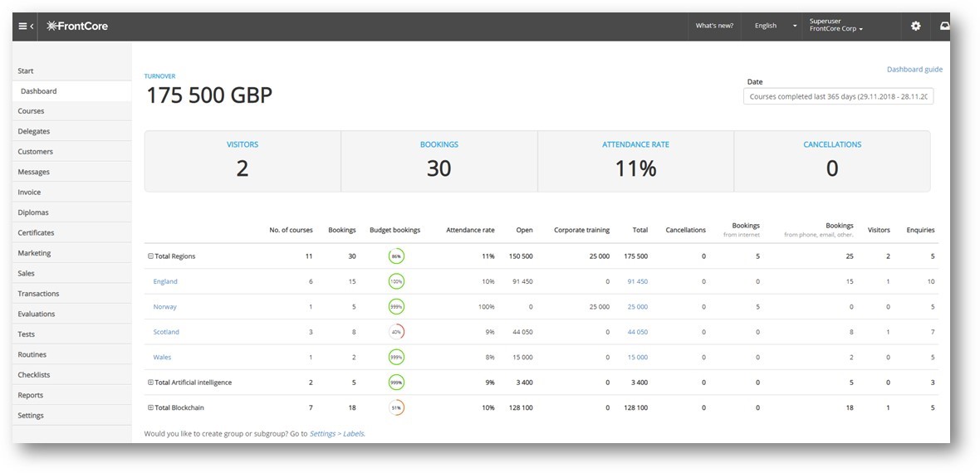Screen dimensions: 980x473
Task: Click the FrontCore logo
Action: (x=77, y=27)
